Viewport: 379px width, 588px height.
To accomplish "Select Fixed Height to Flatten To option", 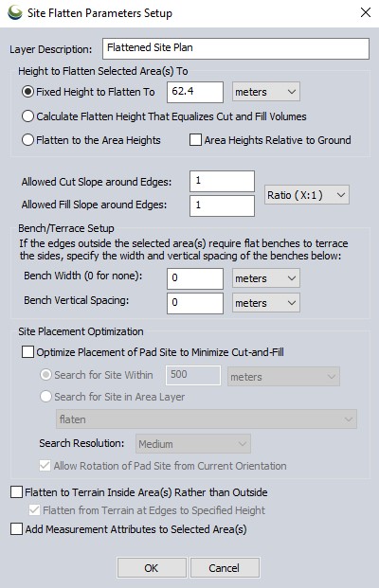I will click(27, 92).
